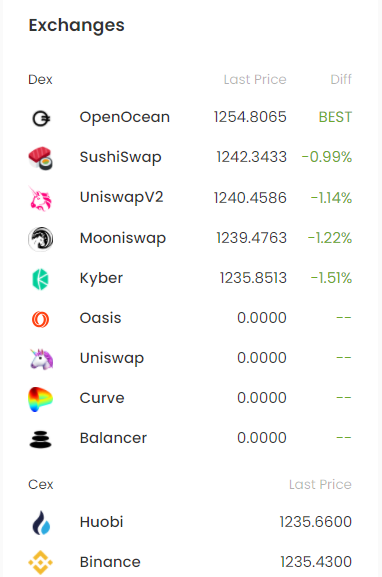Click the SushiSwap sushi icon
382x577 pixels.
tap(40, 159)
